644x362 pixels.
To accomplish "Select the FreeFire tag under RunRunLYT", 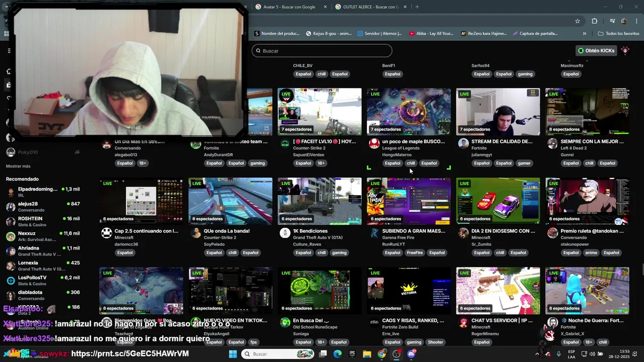I will [x=415, y=253].
